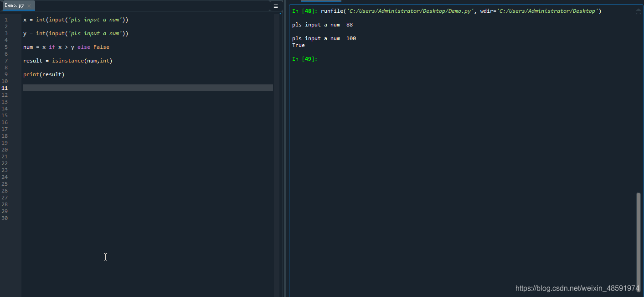The height and width of the screenshot is (297, 644).
Task: Click the False keyword on line 5
Action: [x=101, y=47]
